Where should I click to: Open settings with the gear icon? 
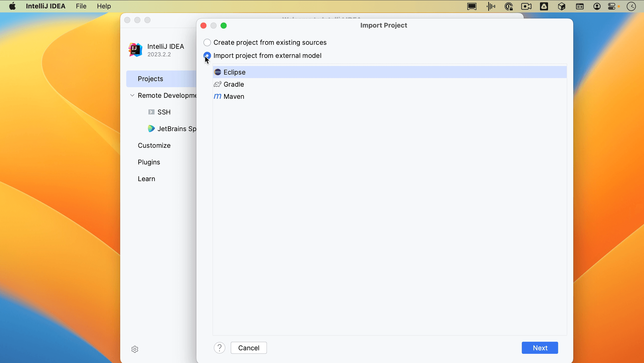(x=135, y=349)
